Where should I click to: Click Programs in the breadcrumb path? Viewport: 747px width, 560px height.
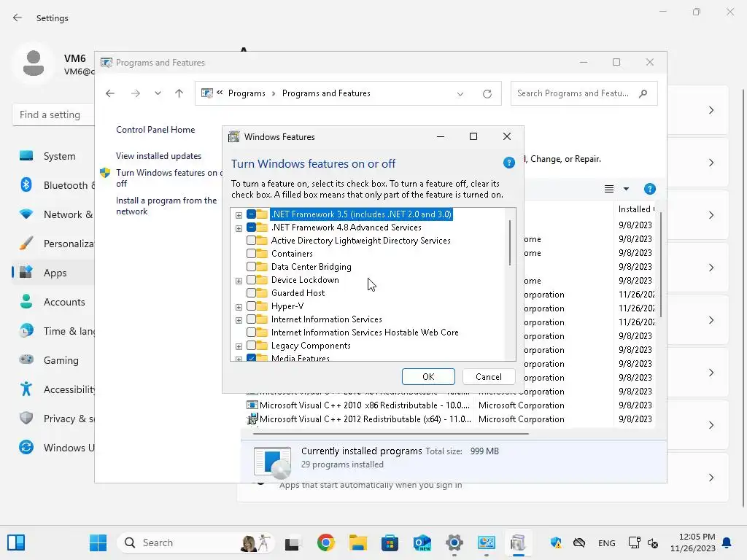(x=247, y=93)
